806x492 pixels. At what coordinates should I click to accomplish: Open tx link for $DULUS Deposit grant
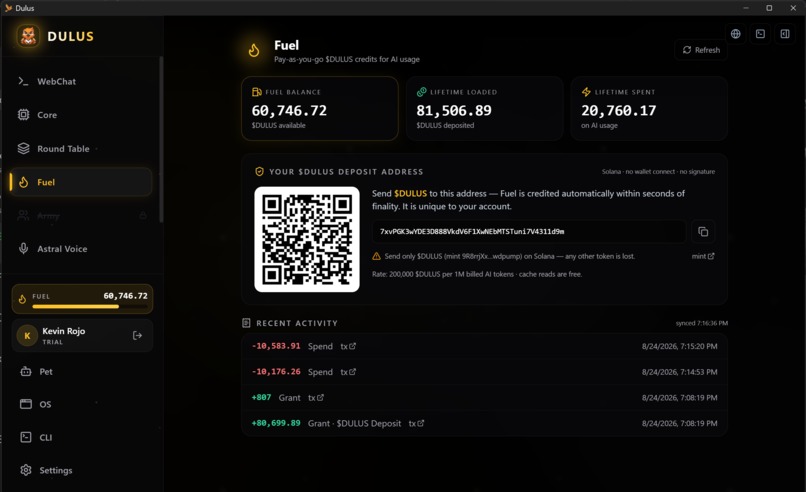point(416,423)
